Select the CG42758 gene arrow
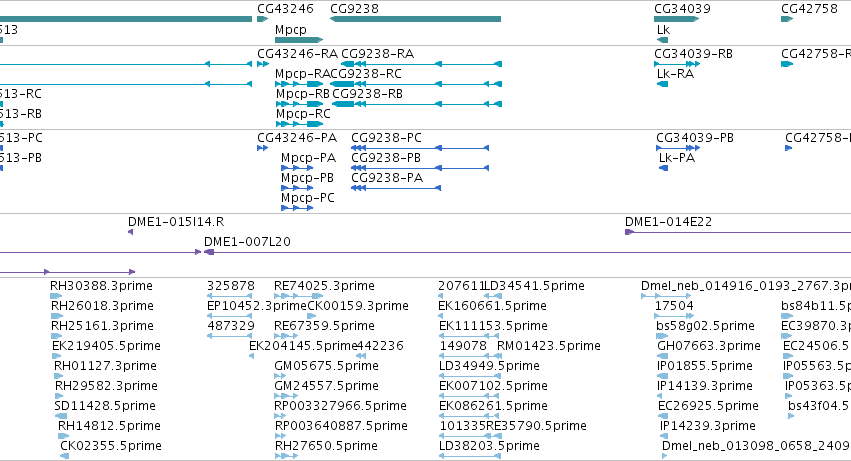The image size is (851, 461). (787, 20)
